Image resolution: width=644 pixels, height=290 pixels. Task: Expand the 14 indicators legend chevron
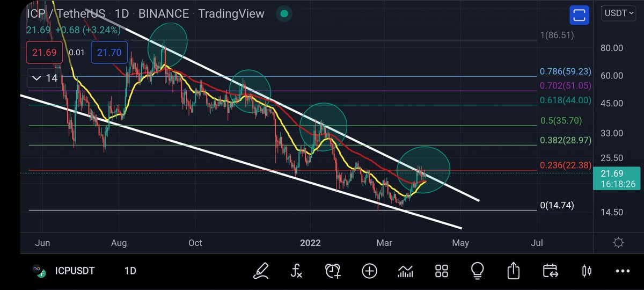click(x=44, y=78)
